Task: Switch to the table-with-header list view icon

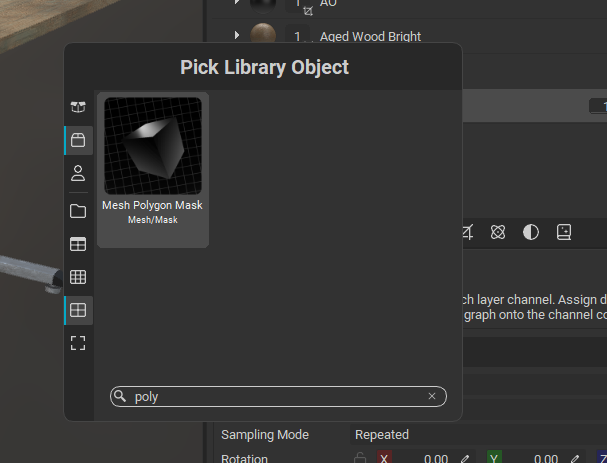Action: coord(78,244)
